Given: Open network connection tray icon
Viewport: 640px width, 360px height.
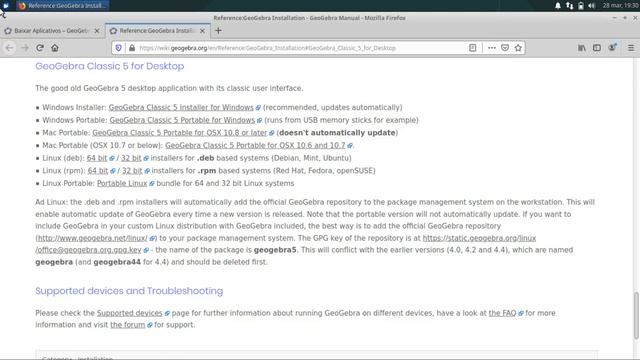Looking at the screenshot, I should tap(569, 6).
